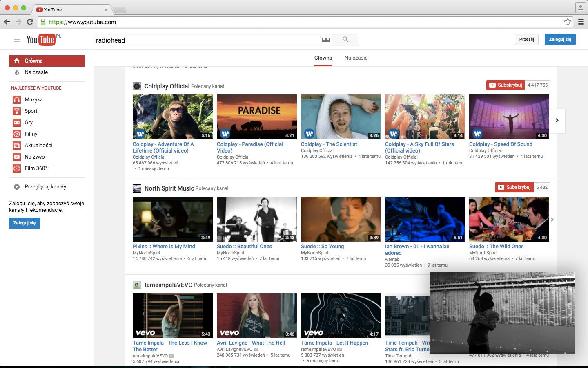Select Główna in sidebar
The width and height of the screenshot is (588, 368).
tap(47, 61)
